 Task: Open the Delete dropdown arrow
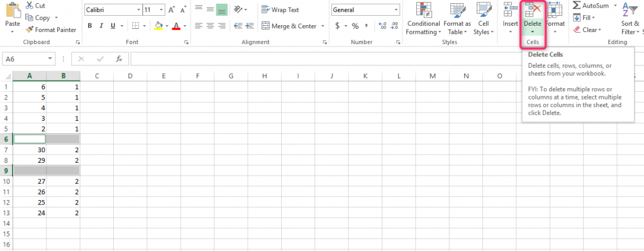click(533, 31)
